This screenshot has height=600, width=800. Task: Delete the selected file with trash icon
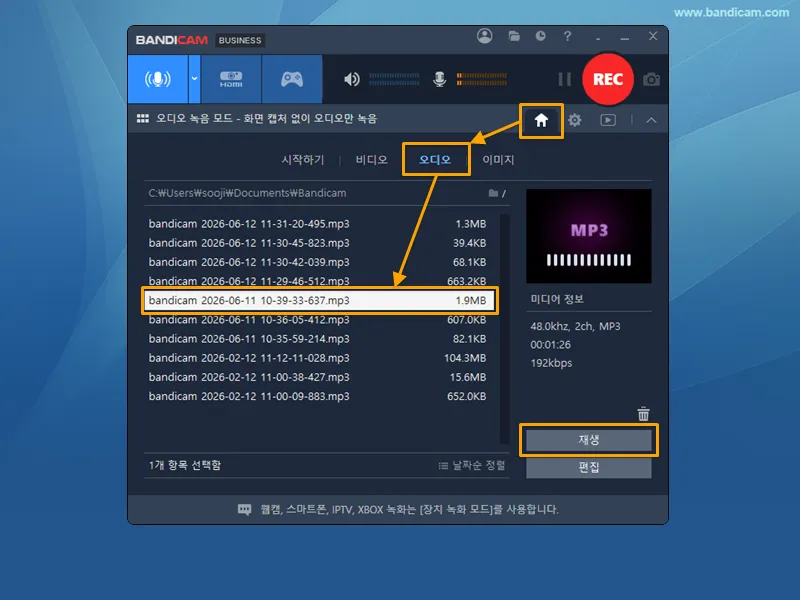643,414
